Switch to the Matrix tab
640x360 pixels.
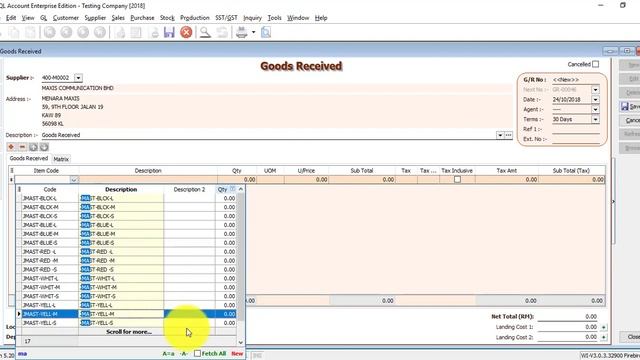[x=61, y=159]
